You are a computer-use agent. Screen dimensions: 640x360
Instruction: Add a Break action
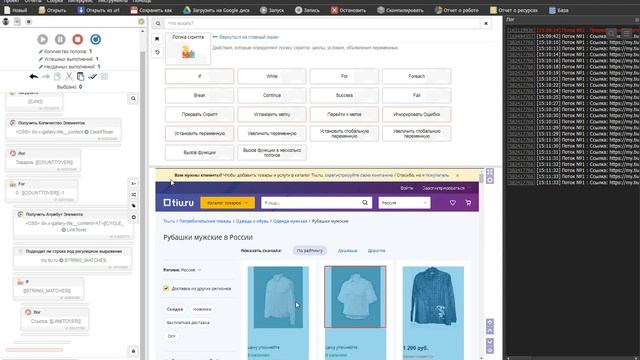pos(200,95)
